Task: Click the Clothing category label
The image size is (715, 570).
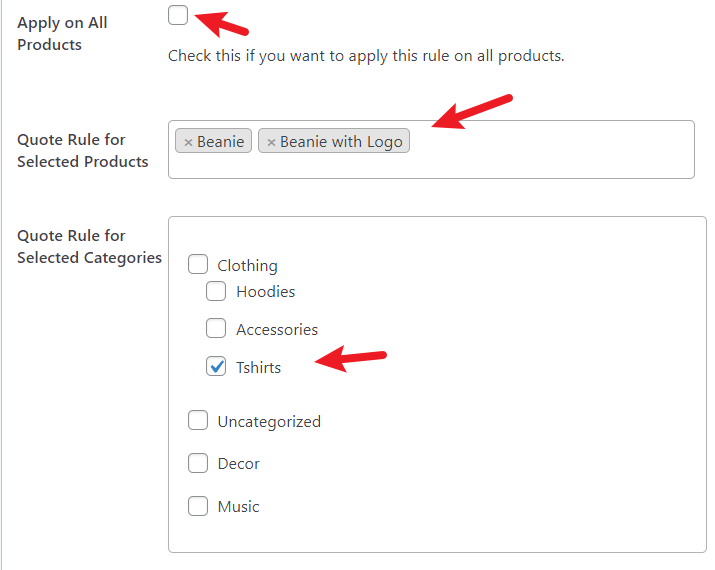Action: 247,266
